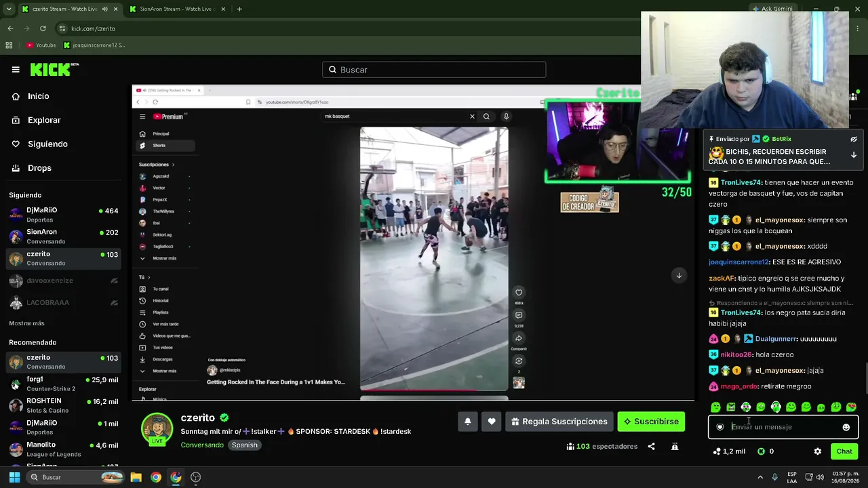Click nikitoo26 username in chat
The width and height of the screenshot is (868, 488).
736,354
